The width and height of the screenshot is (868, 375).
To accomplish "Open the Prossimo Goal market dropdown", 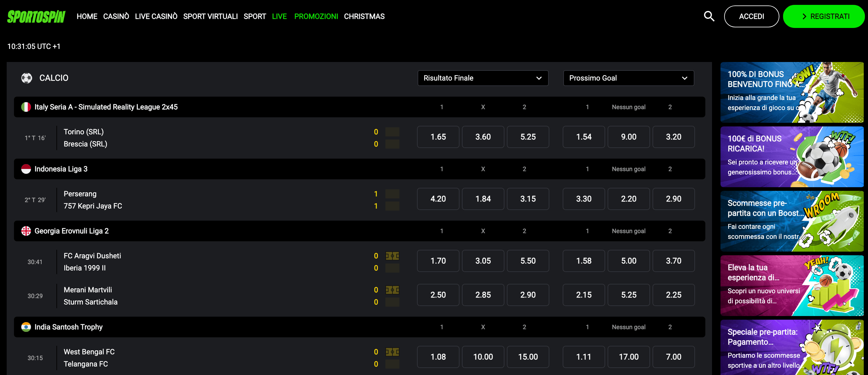I will click(629, 78).
